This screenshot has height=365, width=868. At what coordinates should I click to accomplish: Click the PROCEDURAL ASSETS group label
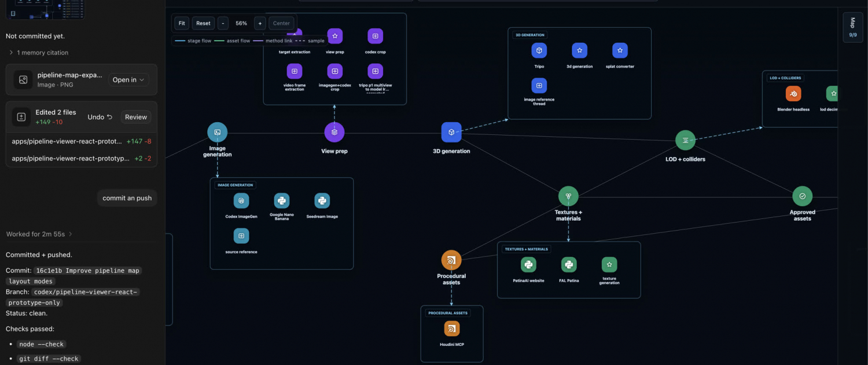click(x=448, y=313)
